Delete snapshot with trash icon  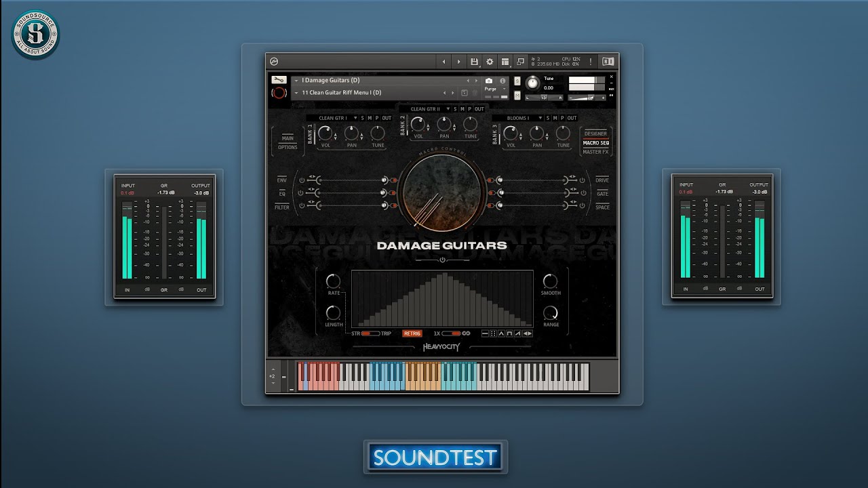pos(475,93)
